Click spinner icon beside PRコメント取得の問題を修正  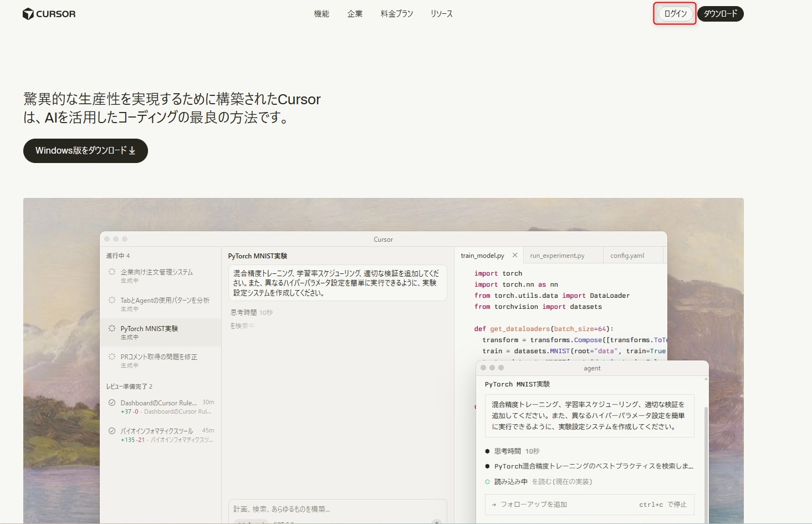[x=112, y=357]
